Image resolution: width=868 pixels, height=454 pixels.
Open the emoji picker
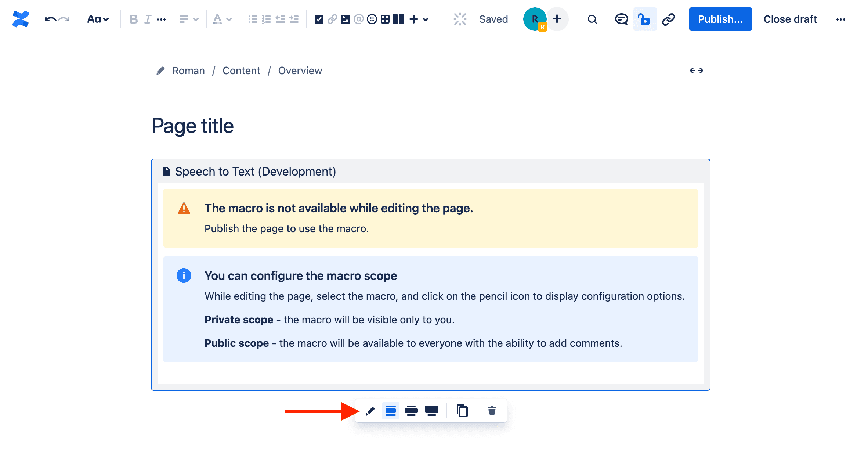pos(372,19)
